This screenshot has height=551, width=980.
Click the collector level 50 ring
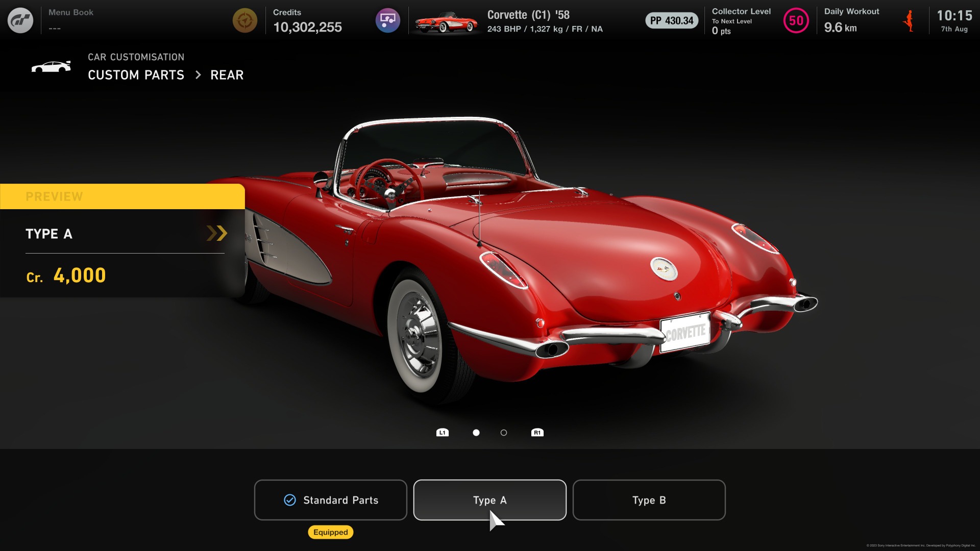pyautogui.click(x=796, y=20)
